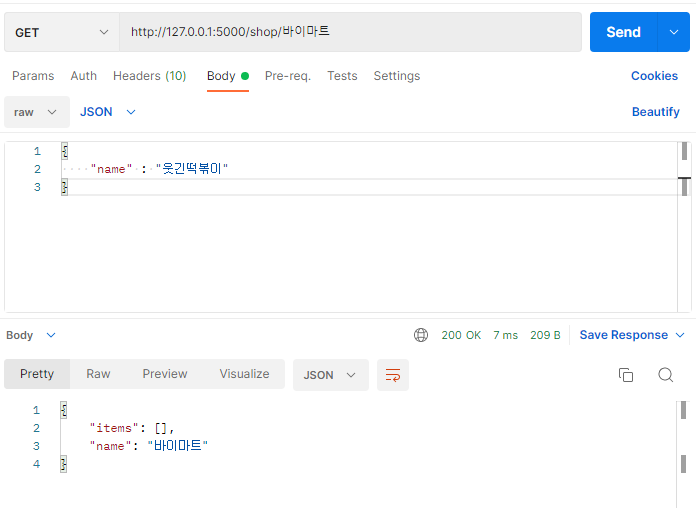Viewport: 696px width, 508px height.
Task: Open the Settings tab
Action: [x=397, y=76]
